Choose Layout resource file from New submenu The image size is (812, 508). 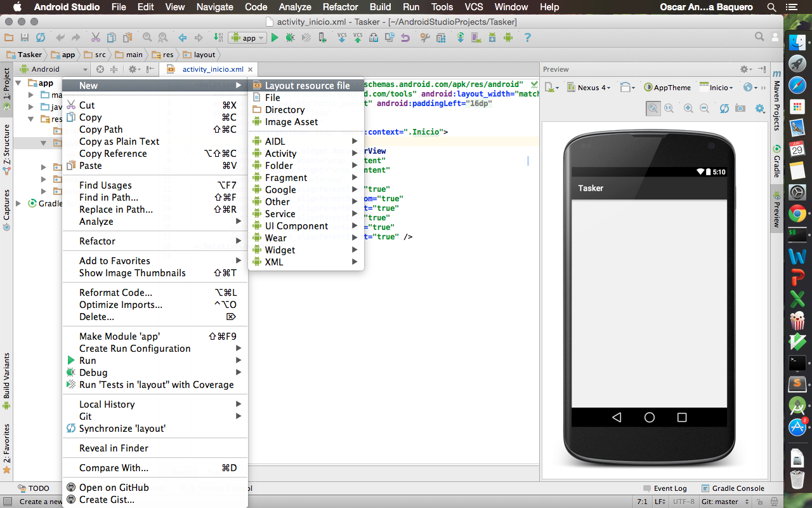pyautogui.click(x=306, y=85)
